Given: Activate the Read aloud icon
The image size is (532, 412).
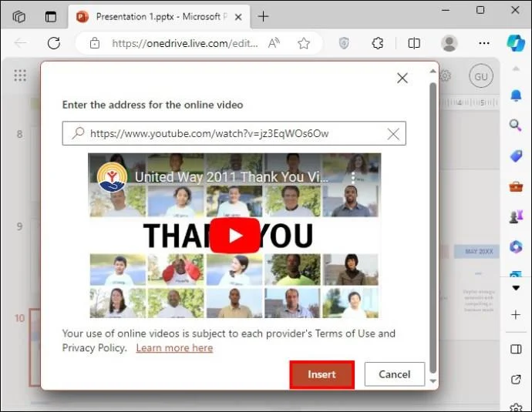Looking at the screenshot, I should tap(274, 43).
